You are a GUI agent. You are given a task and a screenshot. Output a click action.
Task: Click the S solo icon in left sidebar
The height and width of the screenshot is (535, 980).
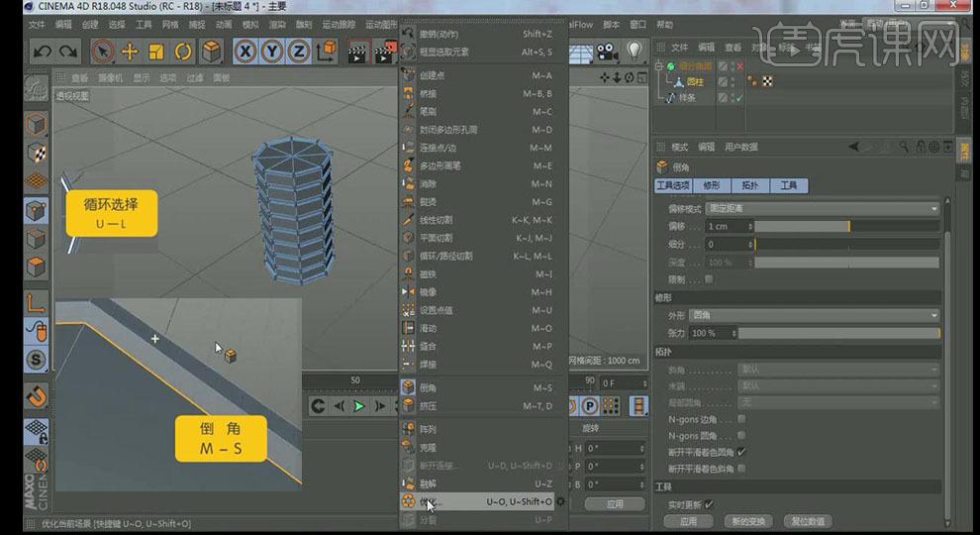point(37,360)
